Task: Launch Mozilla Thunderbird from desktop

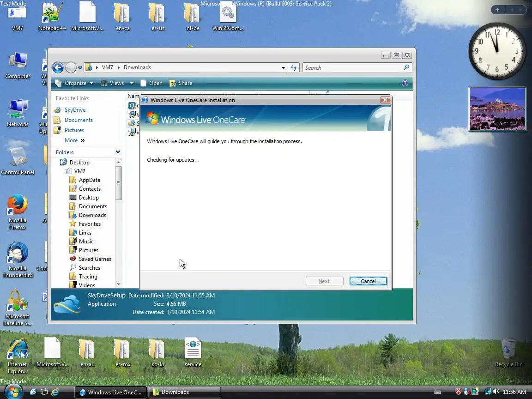Action: click(17, 260)
